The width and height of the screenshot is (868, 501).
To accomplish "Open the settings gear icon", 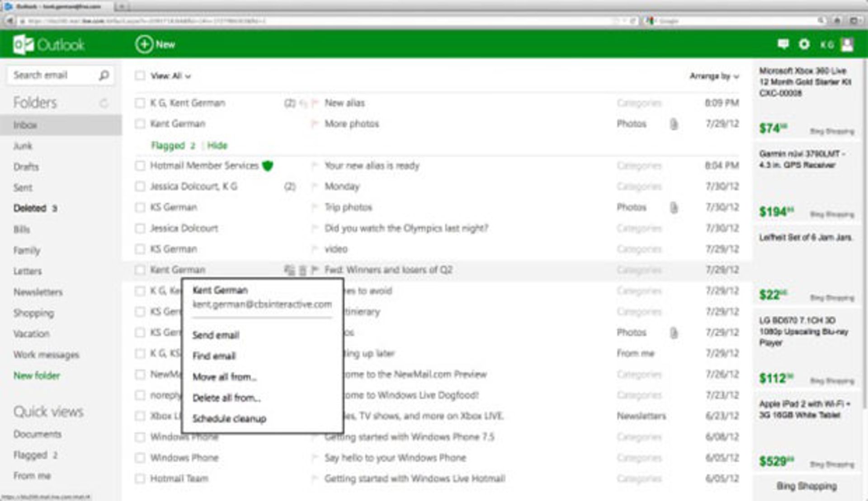I will pyautogui.click(x=804, y=44).
